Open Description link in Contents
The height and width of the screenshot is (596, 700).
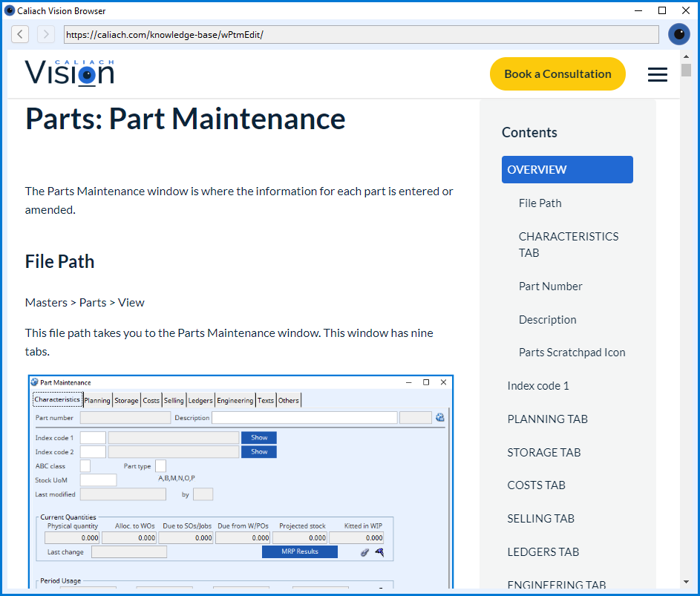click(x=547, y=320)
